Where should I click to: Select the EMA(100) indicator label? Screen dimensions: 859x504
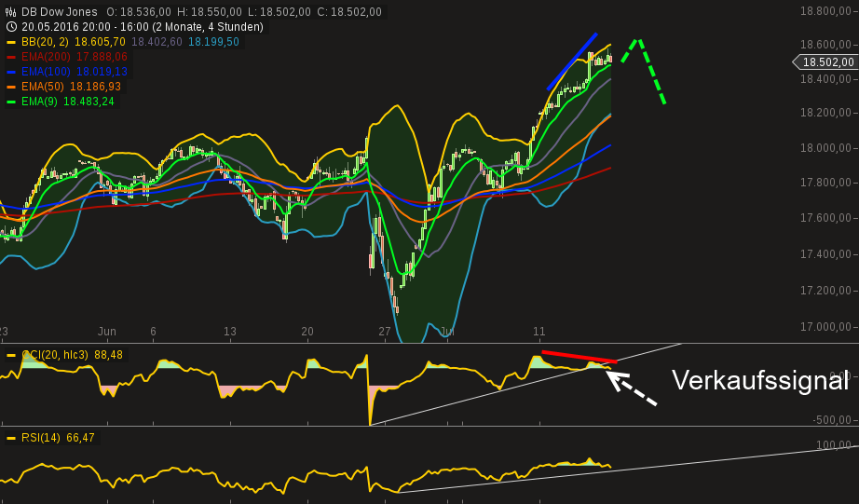[46, 72]
